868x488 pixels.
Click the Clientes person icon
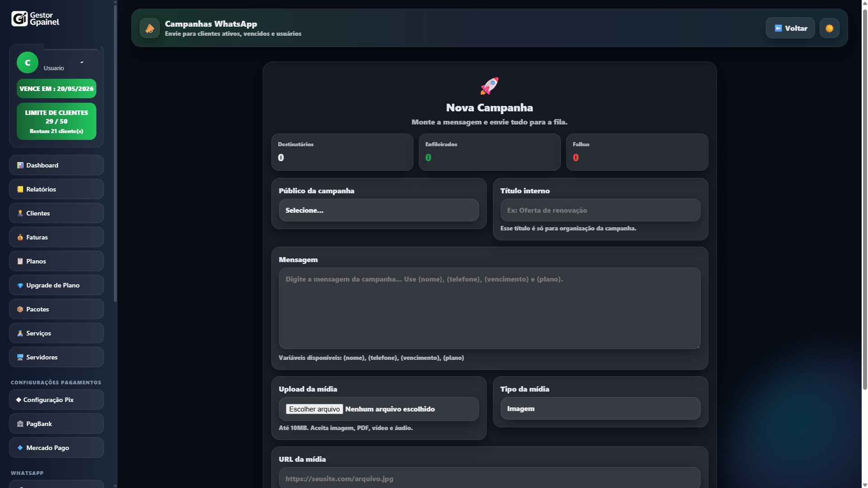20,213
